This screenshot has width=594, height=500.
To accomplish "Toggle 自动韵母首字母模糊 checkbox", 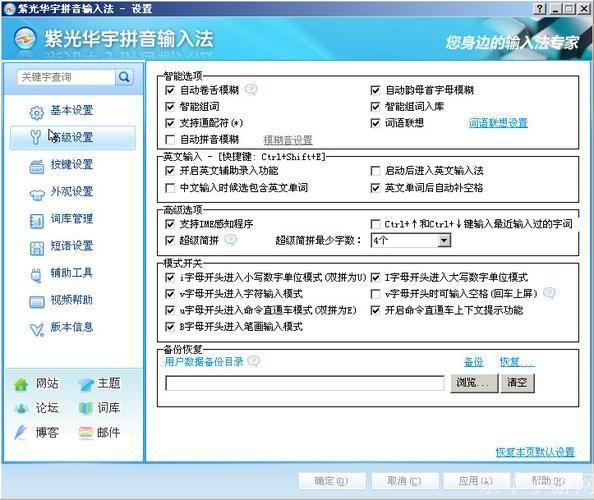I will point(375,90).
